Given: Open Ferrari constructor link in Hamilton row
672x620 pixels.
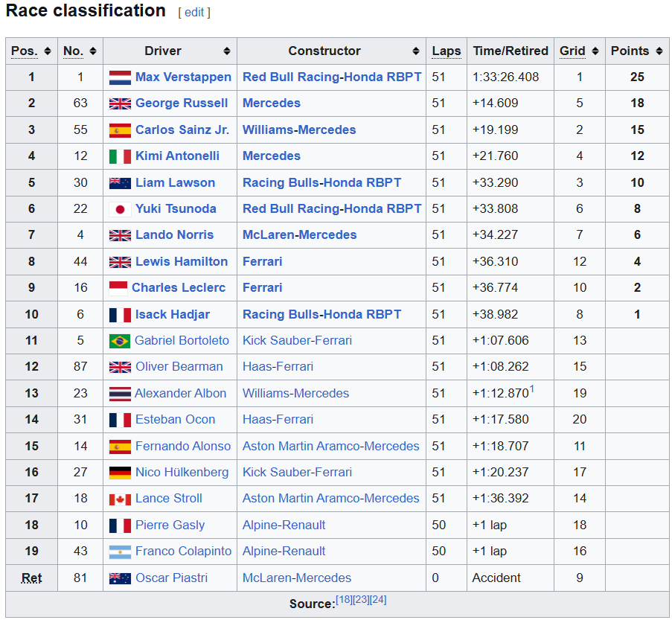Looking at the screenshot, I should (262, 261).
